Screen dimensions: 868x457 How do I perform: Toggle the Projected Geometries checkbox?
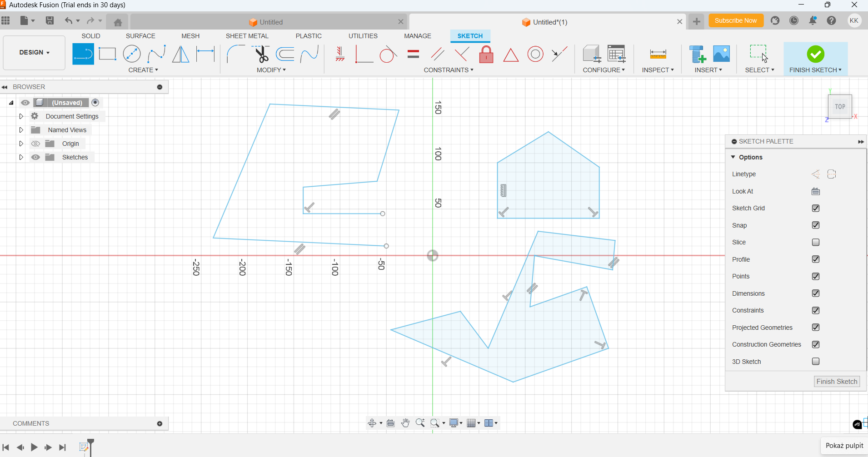coord(816,328)
